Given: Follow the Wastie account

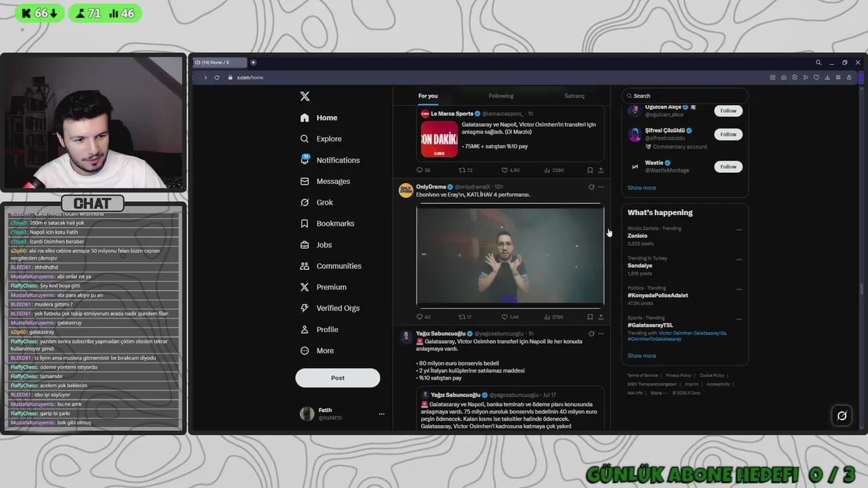Looking at the screenshot, I should tap(728, 166).
